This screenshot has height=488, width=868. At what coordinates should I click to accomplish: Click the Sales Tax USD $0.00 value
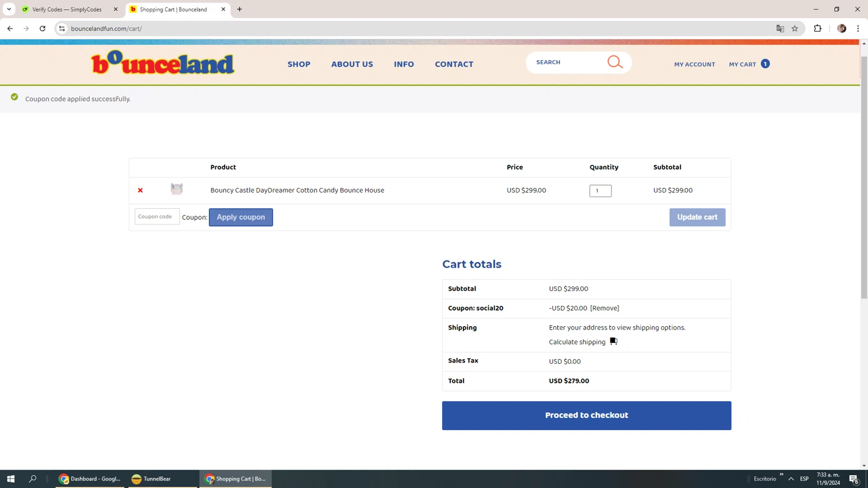coord(565,361)
